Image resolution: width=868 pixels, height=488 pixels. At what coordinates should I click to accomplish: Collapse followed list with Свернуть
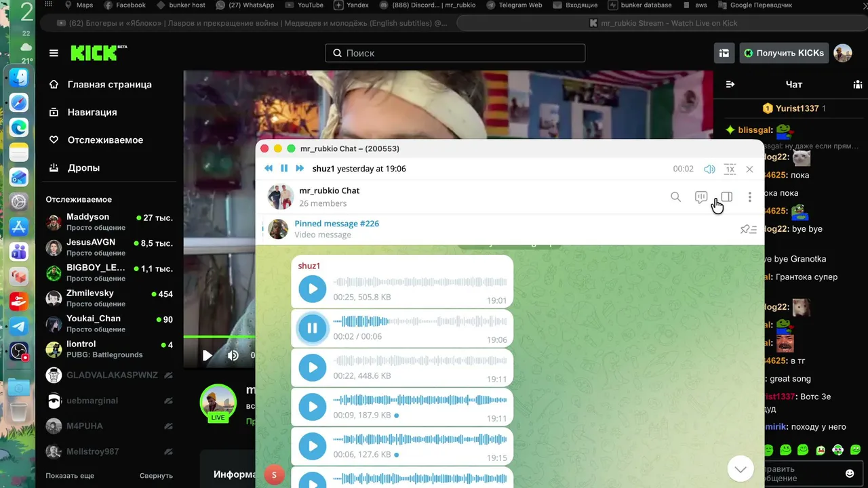click(x=156, y=476)
